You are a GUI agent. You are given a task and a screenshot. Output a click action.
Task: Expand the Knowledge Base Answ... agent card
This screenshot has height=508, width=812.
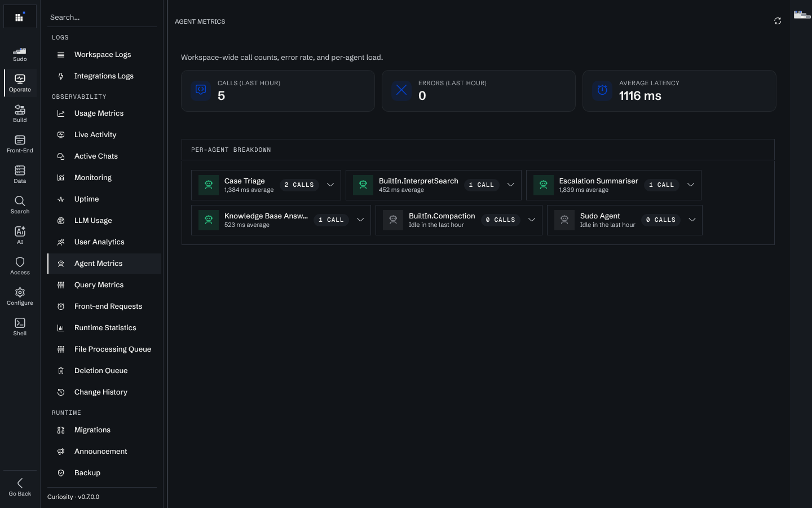click(x=360, y=220)
